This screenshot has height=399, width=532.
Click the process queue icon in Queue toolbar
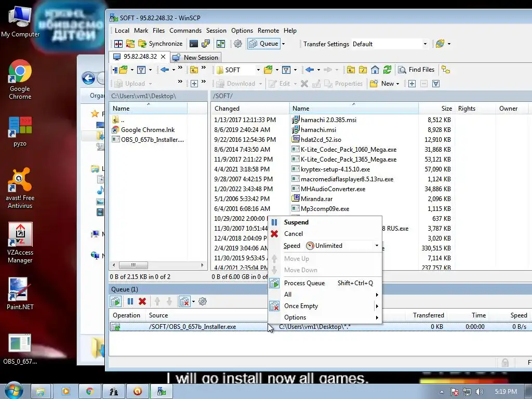(116, 301)
